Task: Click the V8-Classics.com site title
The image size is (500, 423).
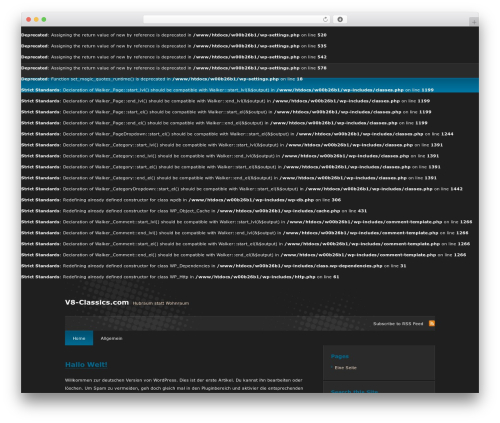Action: (97, 302)
